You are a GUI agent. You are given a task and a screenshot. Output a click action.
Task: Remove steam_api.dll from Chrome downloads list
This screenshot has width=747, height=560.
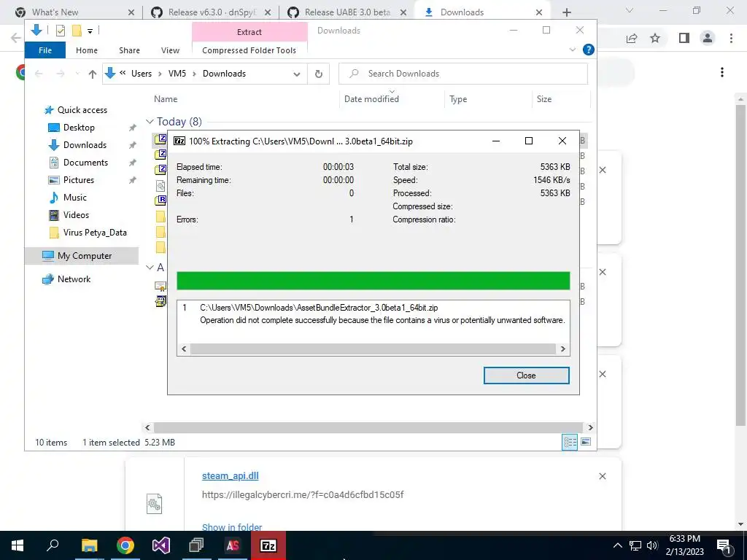(x=602, y=476)
